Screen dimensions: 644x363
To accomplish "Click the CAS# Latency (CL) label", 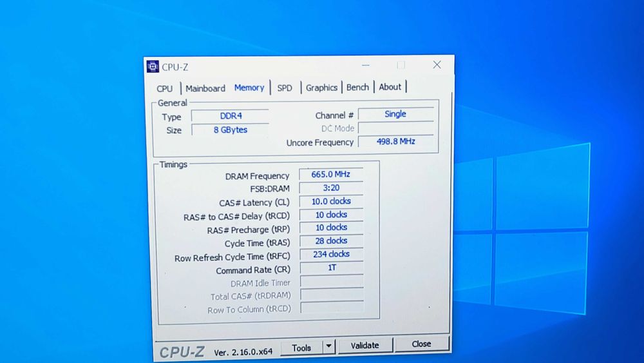I will click(x=254, y=202).
